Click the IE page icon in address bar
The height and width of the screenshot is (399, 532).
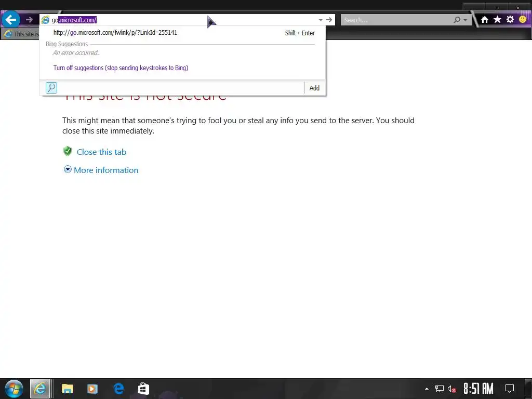46,20
